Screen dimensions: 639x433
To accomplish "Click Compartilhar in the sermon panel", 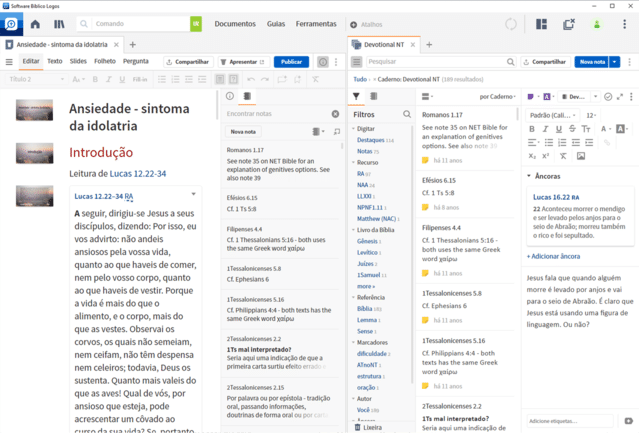I will point(188,62).
